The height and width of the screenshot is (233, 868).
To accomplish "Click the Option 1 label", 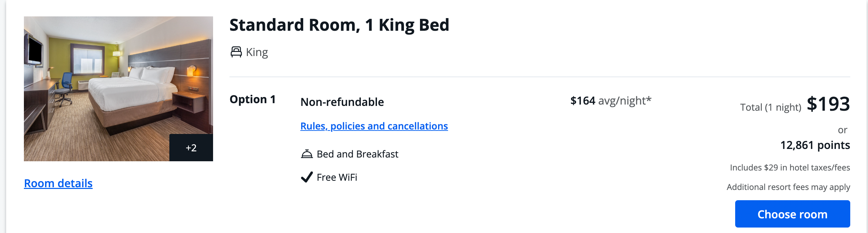I will pos(253,99).
